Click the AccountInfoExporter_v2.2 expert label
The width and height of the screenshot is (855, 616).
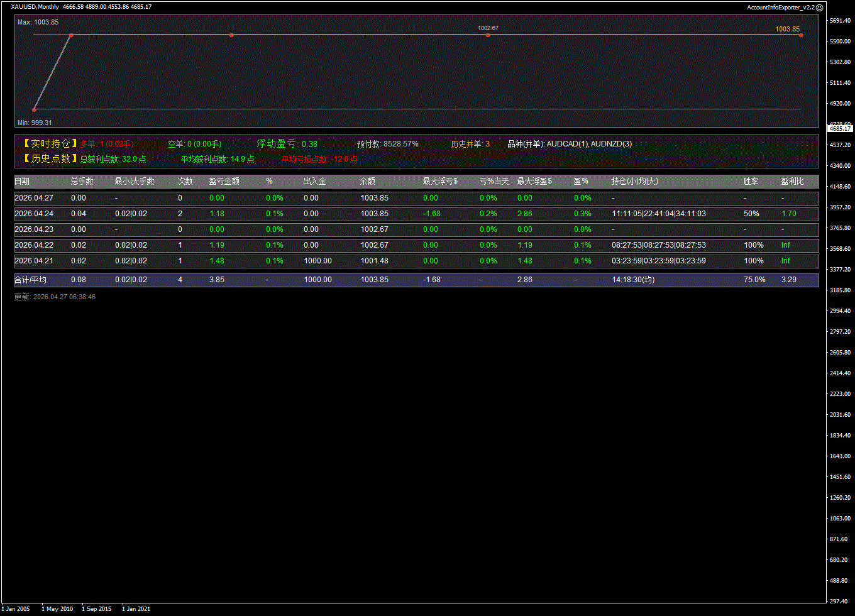click(780, 7)
